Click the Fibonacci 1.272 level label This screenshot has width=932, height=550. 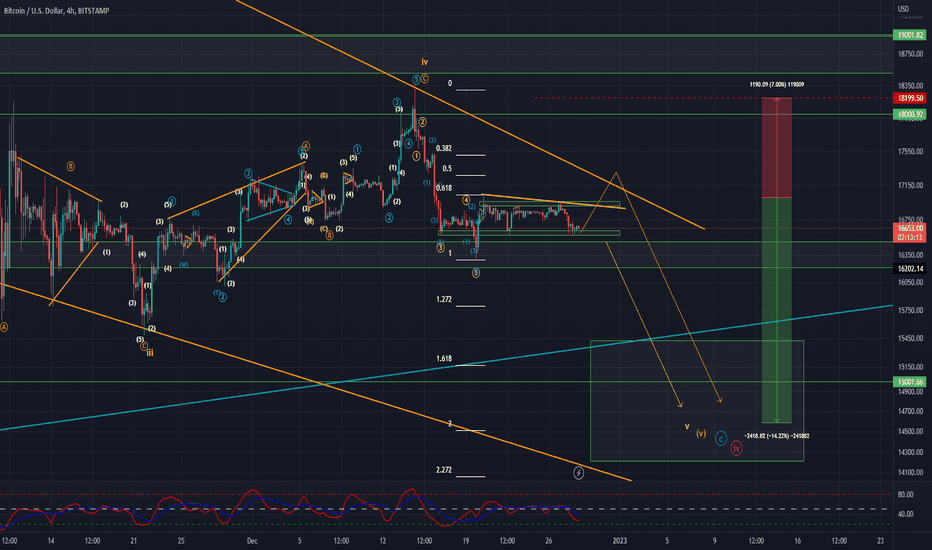point(444,299)
